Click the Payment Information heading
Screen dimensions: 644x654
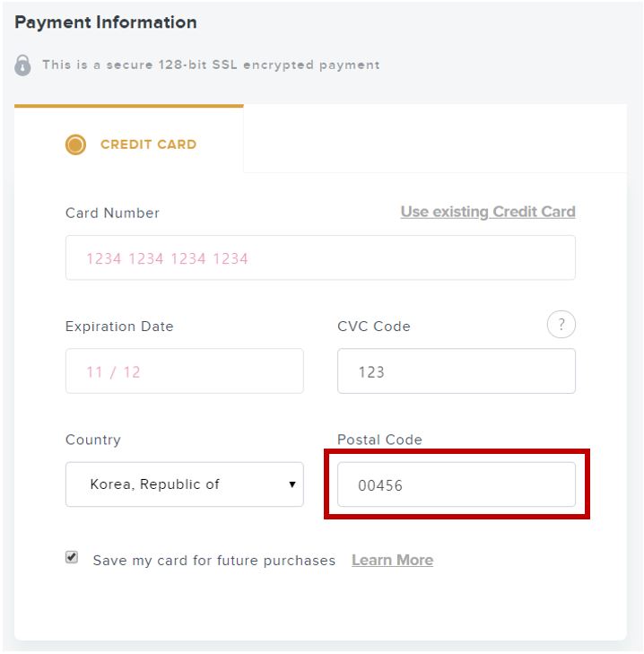106,22
